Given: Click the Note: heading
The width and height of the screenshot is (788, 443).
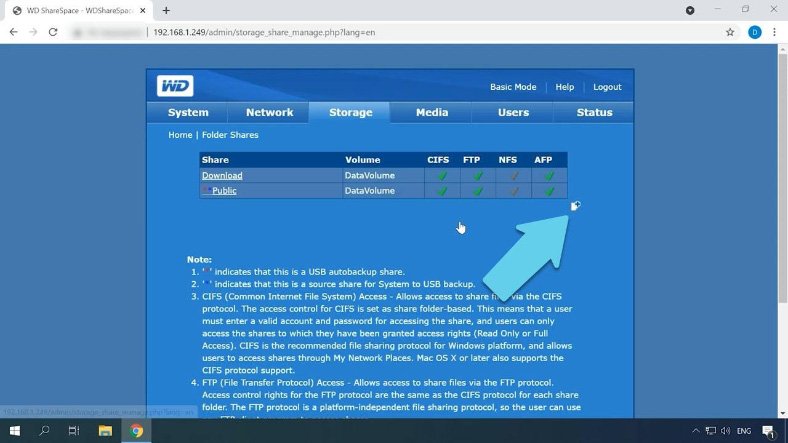Looking at the screenshot, I should [199, 259].
